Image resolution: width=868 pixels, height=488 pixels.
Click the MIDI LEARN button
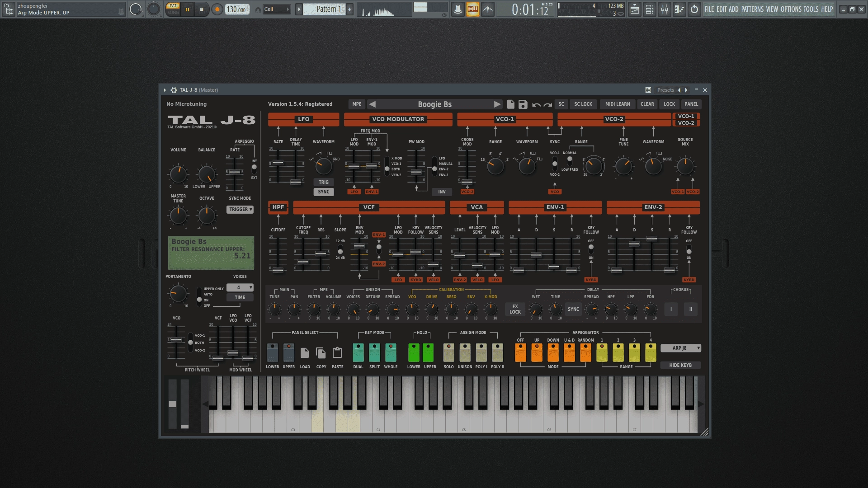tap(618, 104)
